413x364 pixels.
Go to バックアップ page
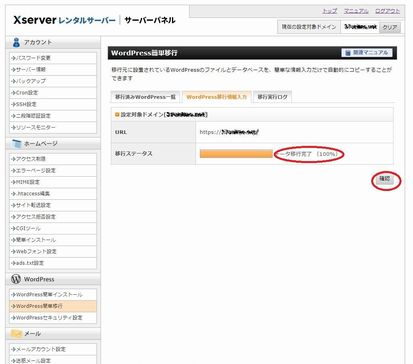[x=53, y=81]
